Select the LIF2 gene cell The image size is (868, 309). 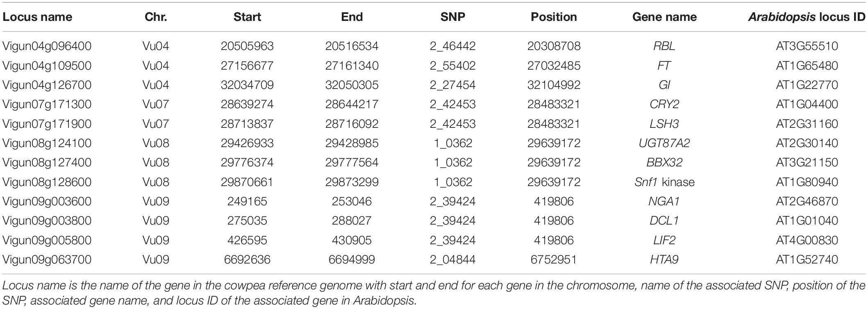(x=664, y=240)
